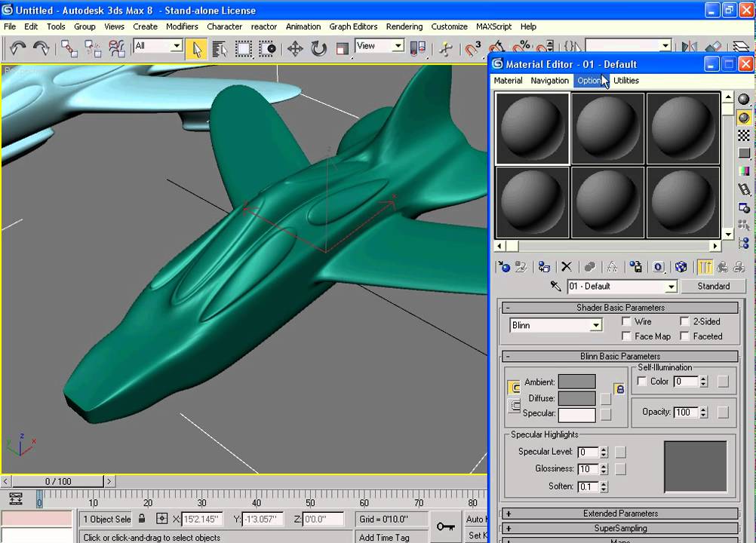
Task: Activate the Select and Scale tool
Action: (x=343, y=49)
